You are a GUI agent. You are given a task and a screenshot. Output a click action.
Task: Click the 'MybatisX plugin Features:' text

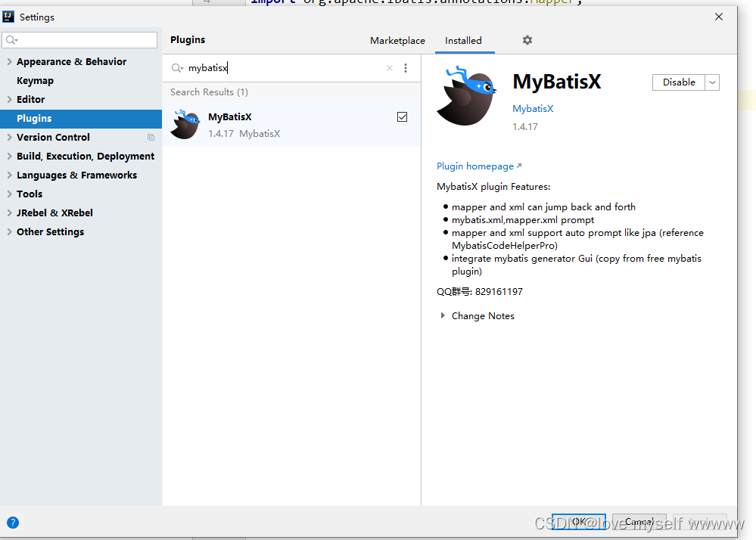click(493, 187)
